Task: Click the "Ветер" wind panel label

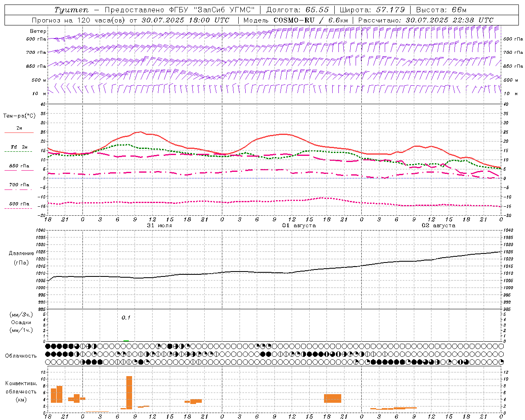Action: (x=38, y=31)
